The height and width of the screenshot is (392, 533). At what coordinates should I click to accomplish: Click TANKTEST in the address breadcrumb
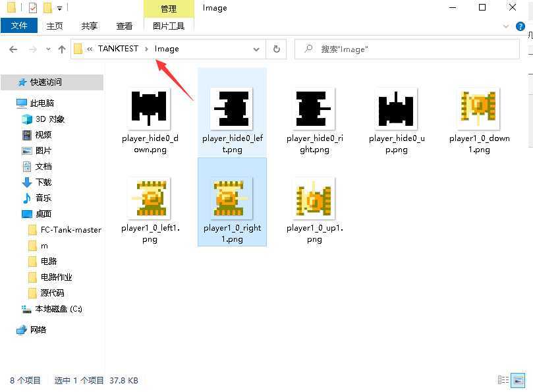pyautogui.click(x=118, y=49)
